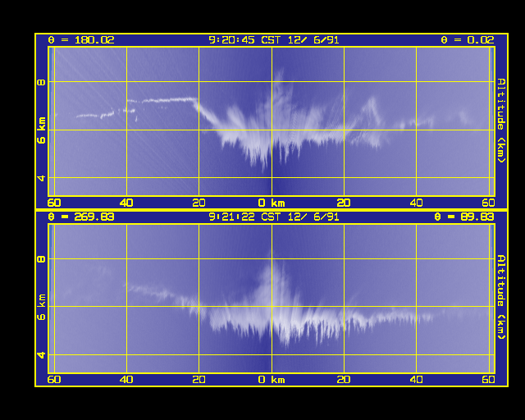Click the θ = 89.83 angle label
Screen dimensions: 525x420
click(x=464, y=217)
